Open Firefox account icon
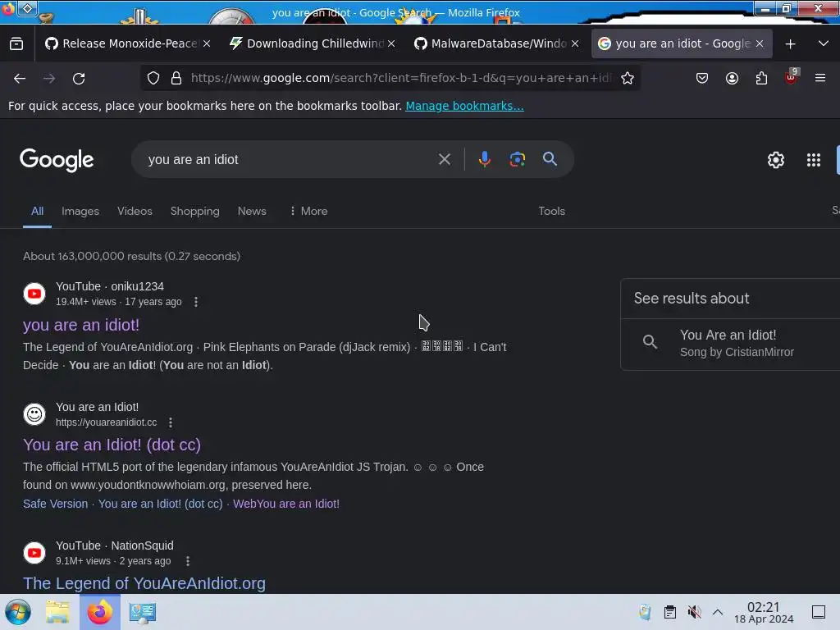 (x=732, y=78)
